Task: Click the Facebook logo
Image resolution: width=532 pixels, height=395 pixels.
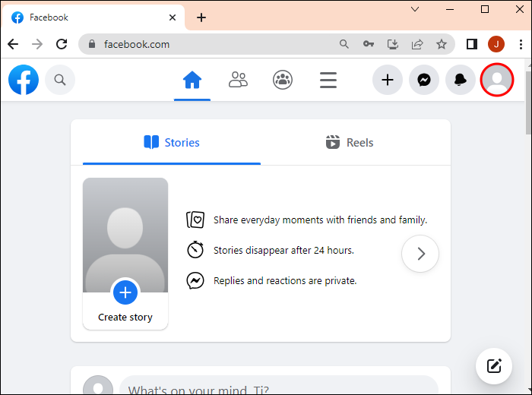Action: 24,80
